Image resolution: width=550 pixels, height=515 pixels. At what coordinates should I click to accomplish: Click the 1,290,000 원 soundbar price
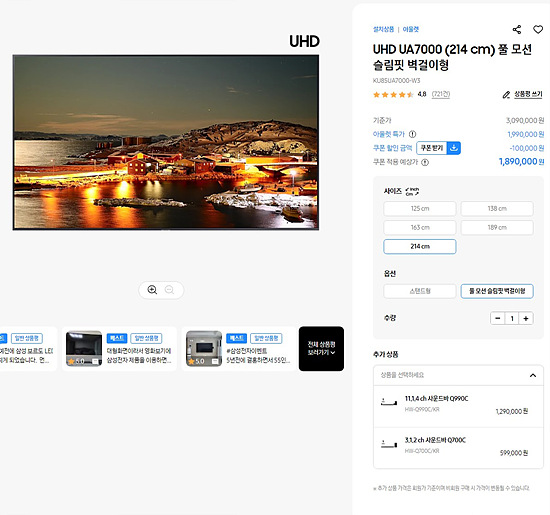click(x=512, y=412)
